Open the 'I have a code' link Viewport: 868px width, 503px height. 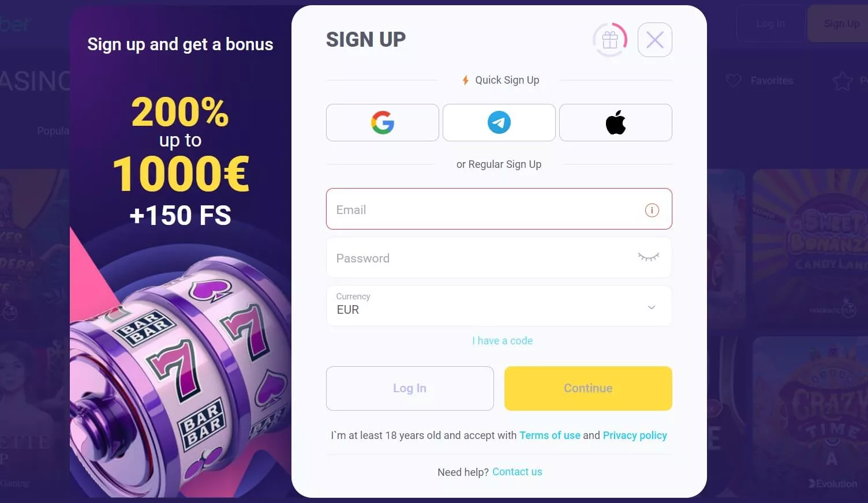click(502, 341)
